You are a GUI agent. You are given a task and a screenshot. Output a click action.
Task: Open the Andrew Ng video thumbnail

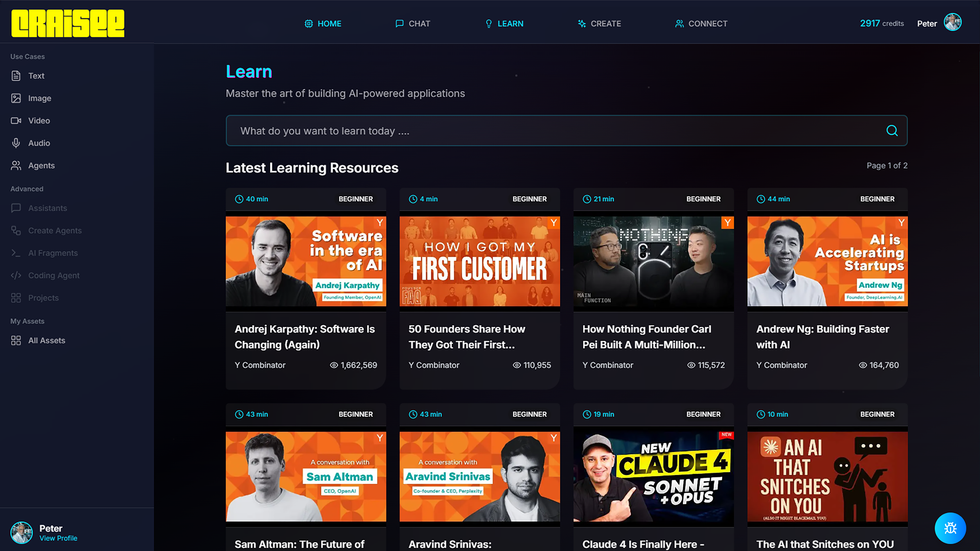pyautogui.click(x=827, y=261)
